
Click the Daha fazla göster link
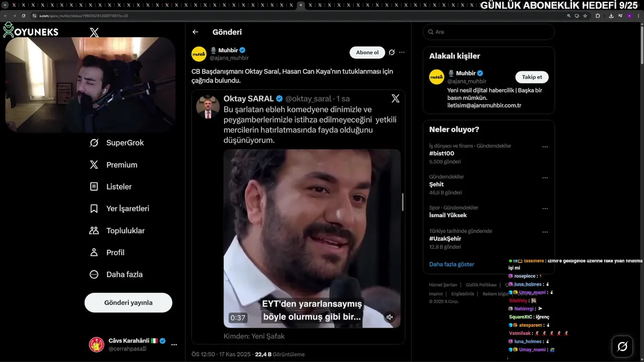pos(451,264)
